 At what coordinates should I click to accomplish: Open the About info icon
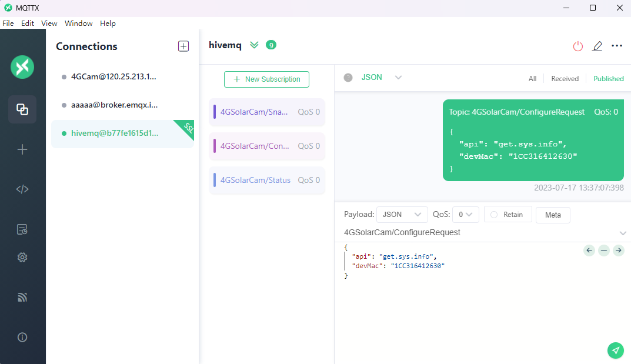(22, 337)
